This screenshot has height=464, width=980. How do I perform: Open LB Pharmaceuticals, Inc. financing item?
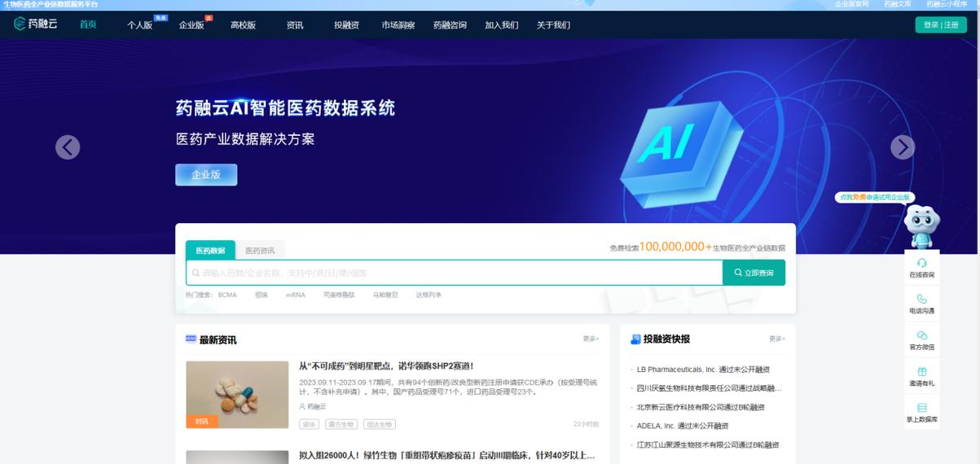[703, 370]
